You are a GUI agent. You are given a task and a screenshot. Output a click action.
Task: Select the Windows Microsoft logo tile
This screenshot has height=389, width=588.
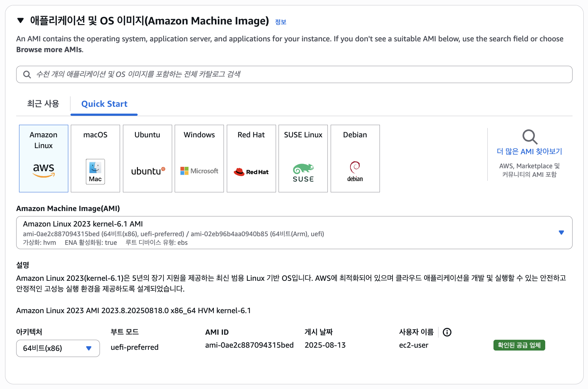[x=199, y=159]
